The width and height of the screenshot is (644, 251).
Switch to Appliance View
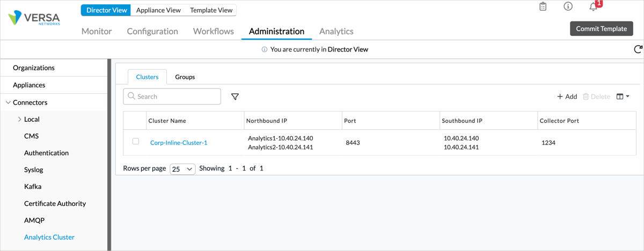tap(158, 10)
